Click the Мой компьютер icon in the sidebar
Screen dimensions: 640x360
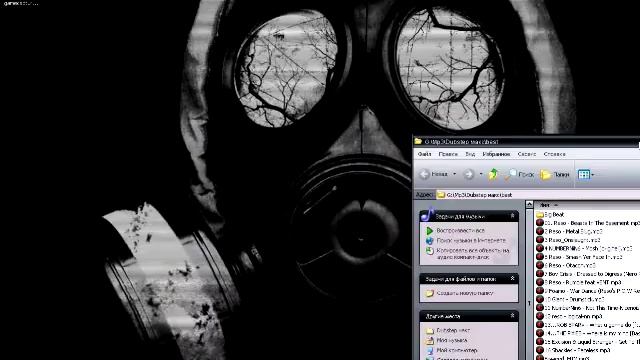430,350
